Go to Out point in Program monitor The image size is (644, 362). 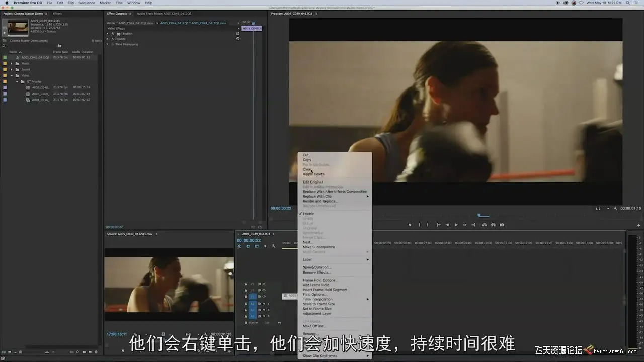473,225
